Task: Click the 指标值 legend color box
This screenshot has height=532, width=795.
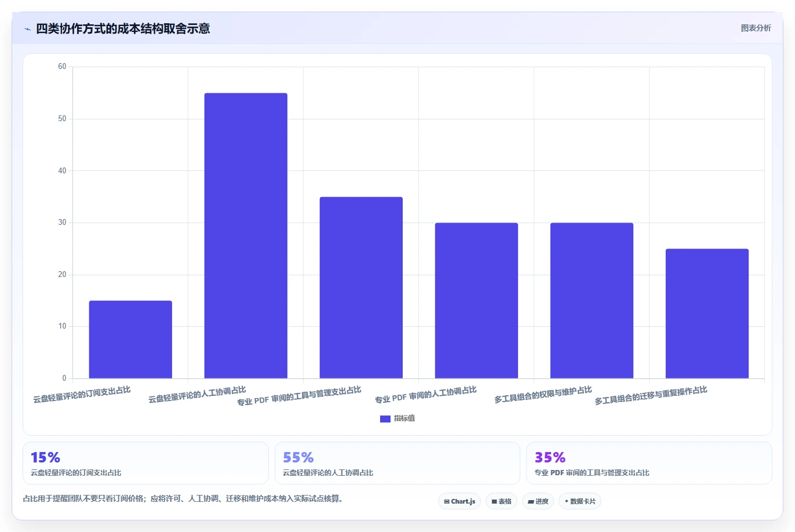Action: click(385, 419)
